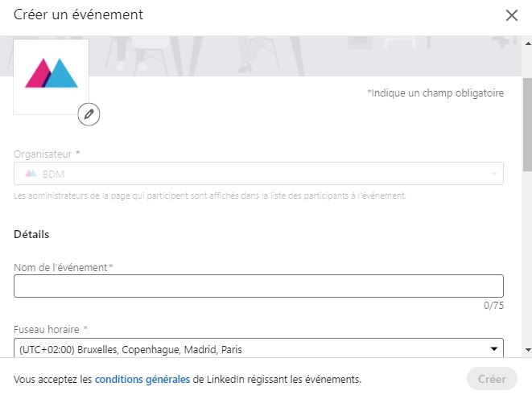The height and width of the screenshot is (395, 532).
Task: Focus the Nom de l'événement text field
Action: pos(258,286)
